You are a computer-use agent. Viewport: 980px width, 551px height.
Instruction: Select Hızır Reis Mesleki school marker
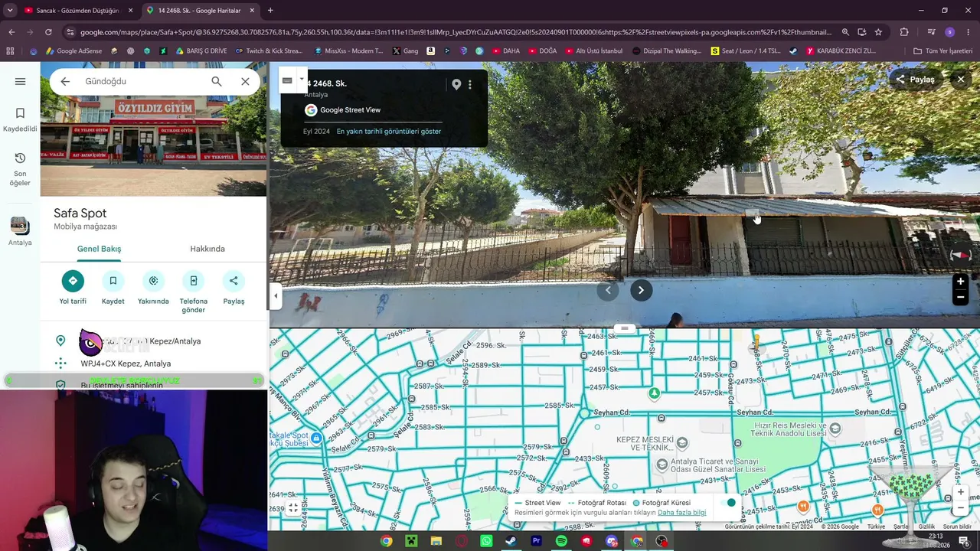pyautogui.click(x=835, y=429)
